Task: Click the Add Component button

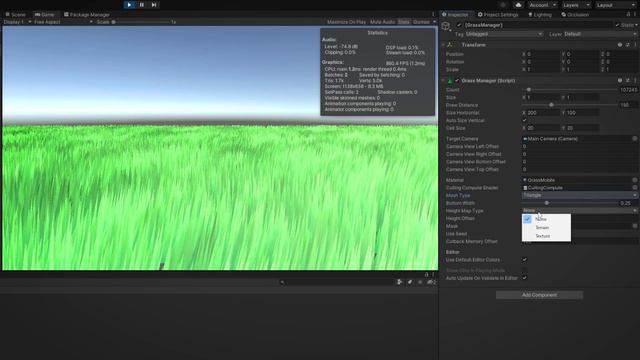Action: click(x=539, y=295)
